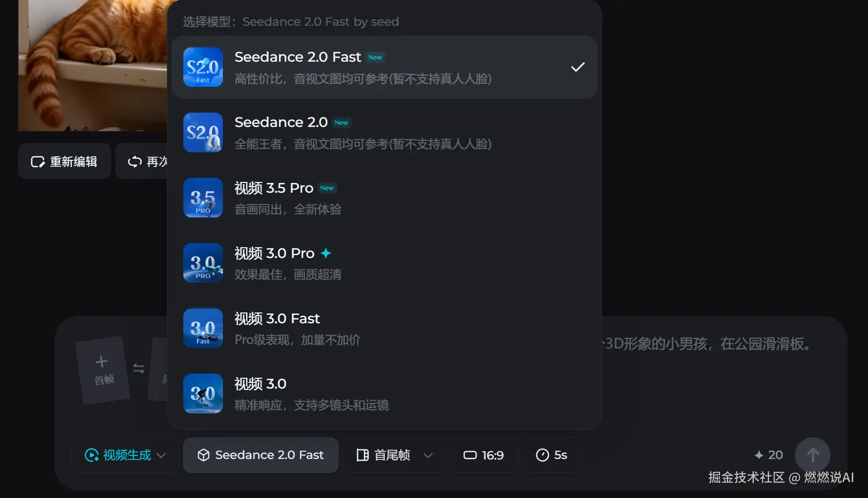868x498 pixels.
Task: Click the New badge next to Seedance 2.0
Action: point(342,123)
